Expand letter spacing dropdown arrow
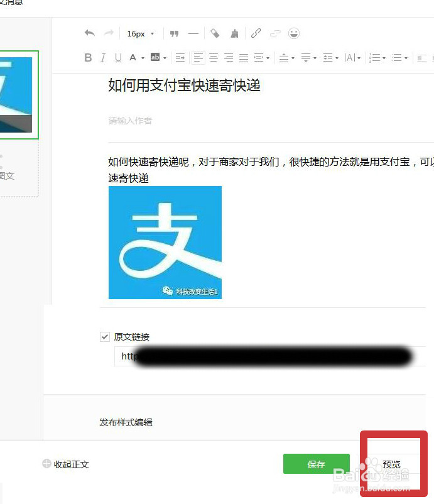The height and width of the screenshot is (504, 434). [x=359, y=58]
